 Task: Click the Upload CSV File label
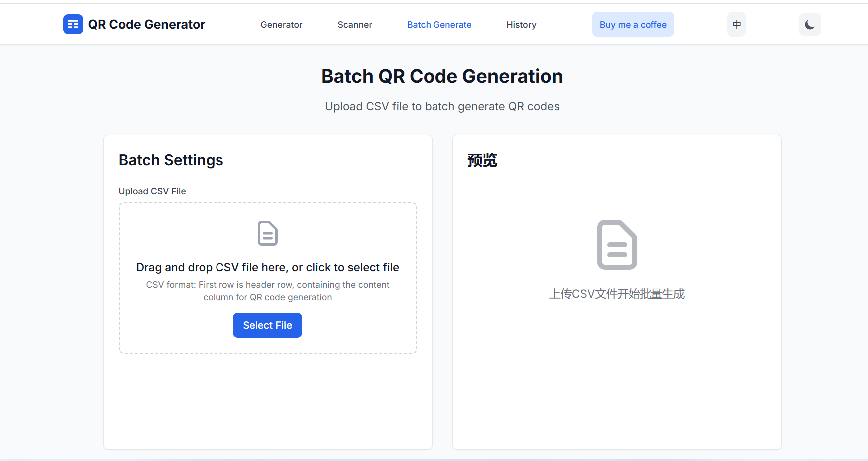pos(152,191)
